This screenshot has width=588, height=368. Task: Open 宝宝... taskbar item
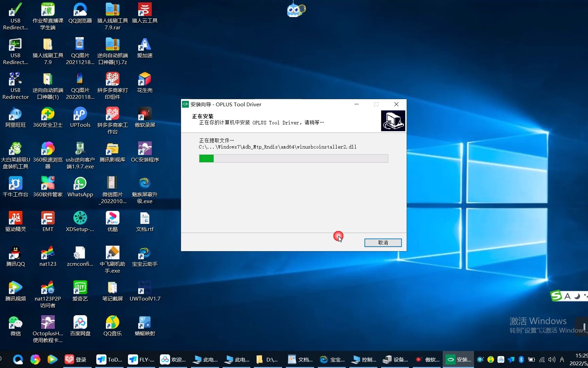(332, 359)
